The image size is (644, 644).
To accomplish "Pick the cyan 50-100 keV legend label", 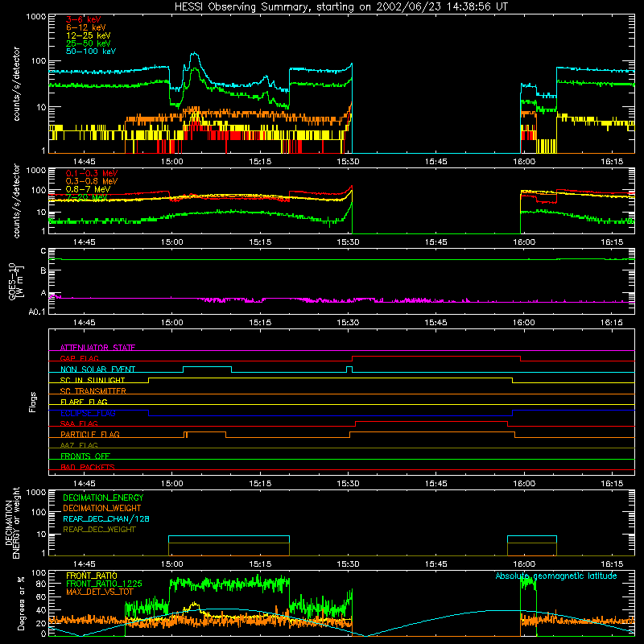I will 90,52.
